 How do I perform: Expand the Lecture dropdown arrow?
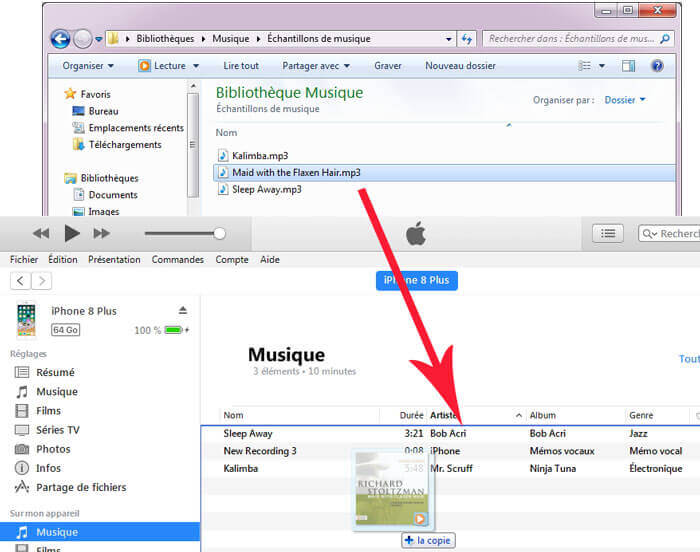[x=196, y=66]
